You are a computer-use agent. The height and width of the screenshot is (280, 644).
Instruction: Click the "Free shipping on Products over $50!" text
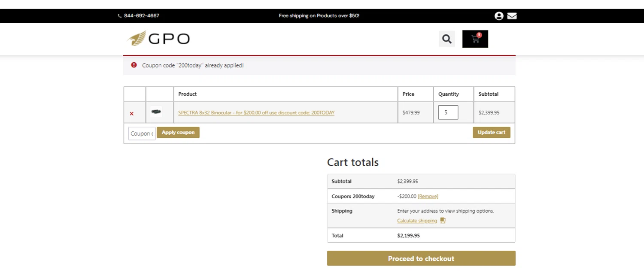[319, 15]
